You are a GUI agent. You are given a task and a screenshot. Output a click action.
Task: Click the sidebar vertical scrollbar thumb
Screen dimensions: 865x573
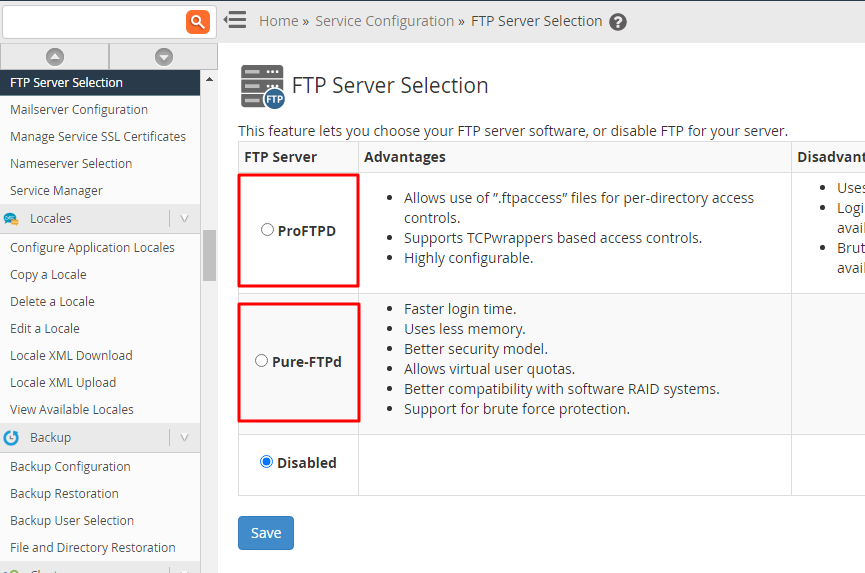click(209, 255)
